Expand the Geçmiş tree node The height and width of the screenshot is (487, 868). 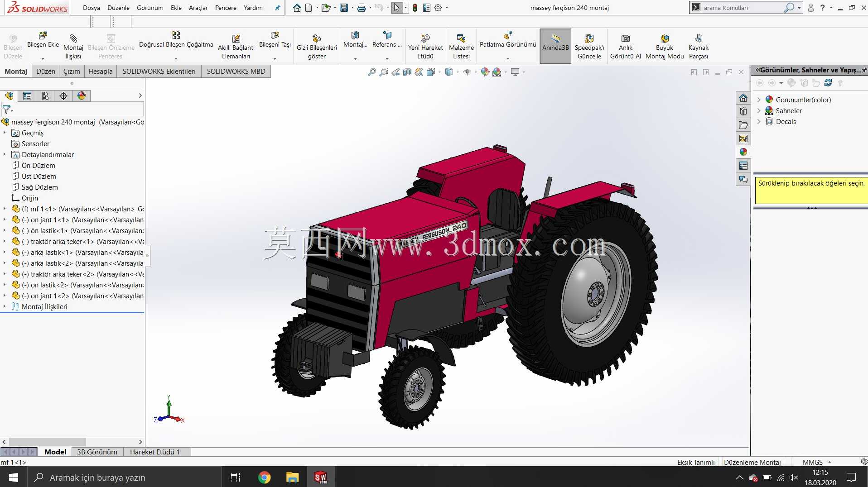click(x=5, y=133)
